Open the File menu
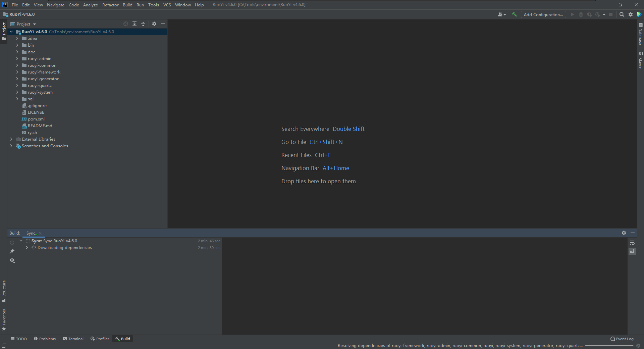The height and width of the screenshot is (349, 644). (x=15, y=5)
